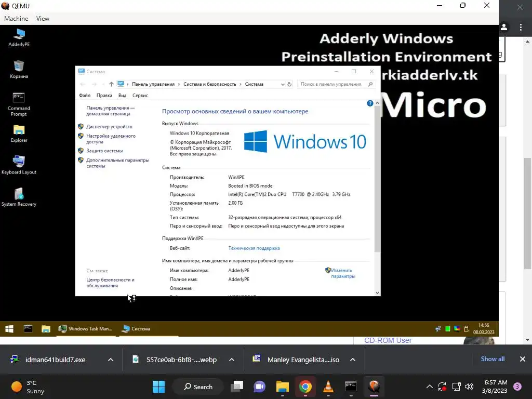Open Chrome profile avatar icon
This screenshot has height=399, width=532.
coord(504,27)
